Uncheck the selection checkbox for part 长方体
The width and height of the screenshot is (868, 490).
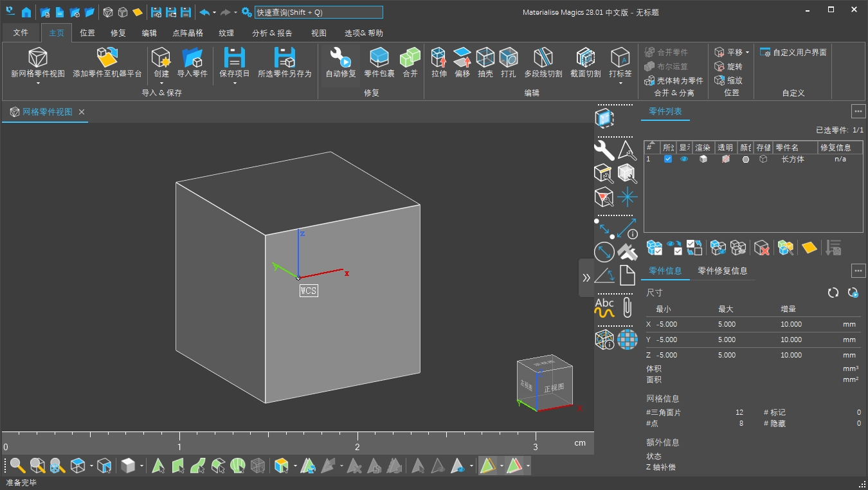tap(667, 159)
